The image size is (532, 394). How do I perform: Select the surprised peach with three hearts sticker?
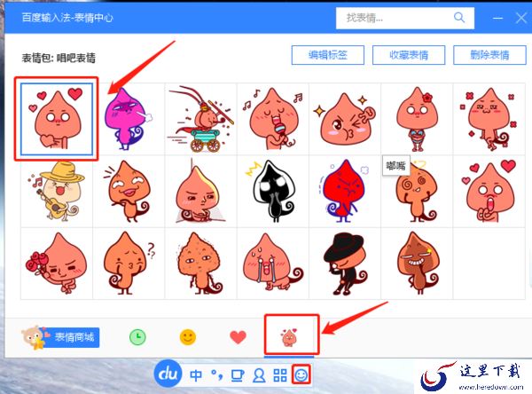coord(489,191)
